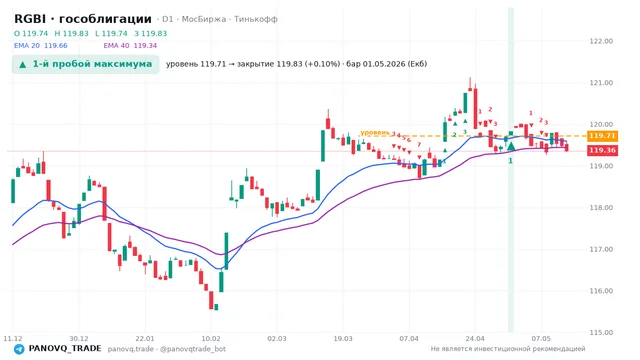Click the green triangle in signal badge
640x360 pixels.
pyautogui.click(x=23, y=64)
